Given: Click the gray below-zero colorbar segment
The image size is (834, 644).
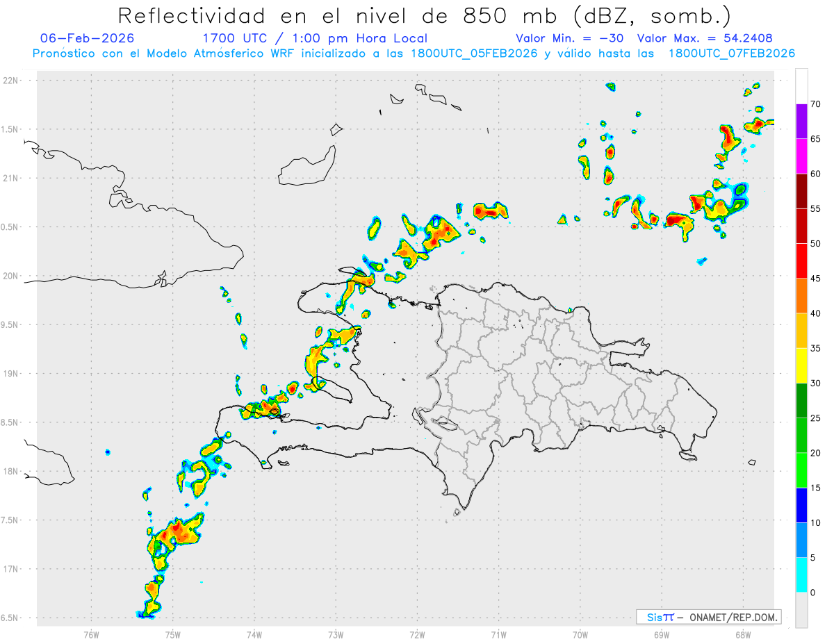Looking at the screenshot, I should (x=801, y=610).
